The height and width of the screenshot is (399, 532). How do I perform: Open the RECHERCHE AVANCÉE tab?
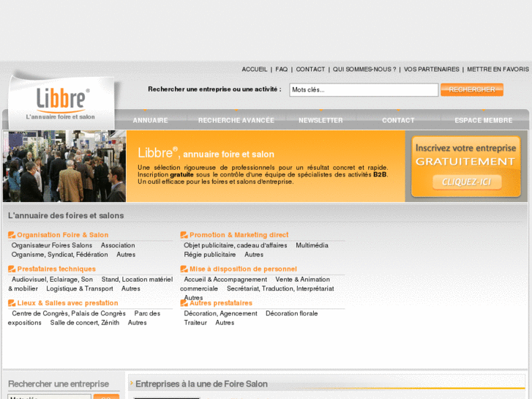coord(236,120)
